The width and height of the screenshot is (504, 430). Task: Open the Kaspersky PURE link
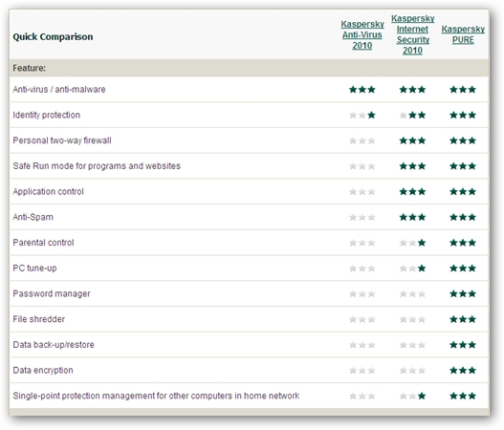pos(463,34)
